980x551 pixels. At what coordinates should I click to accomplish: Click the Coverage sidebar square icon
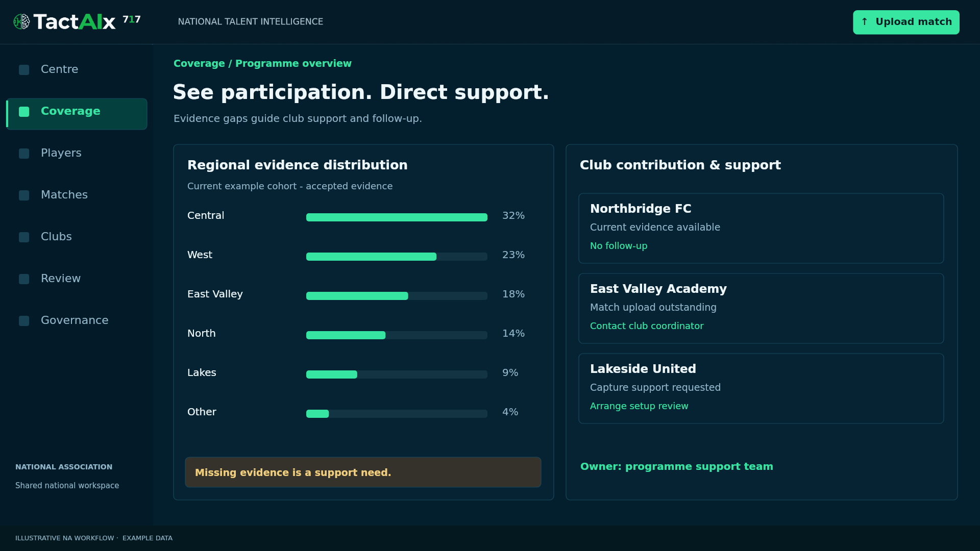(x=24, y=112)
